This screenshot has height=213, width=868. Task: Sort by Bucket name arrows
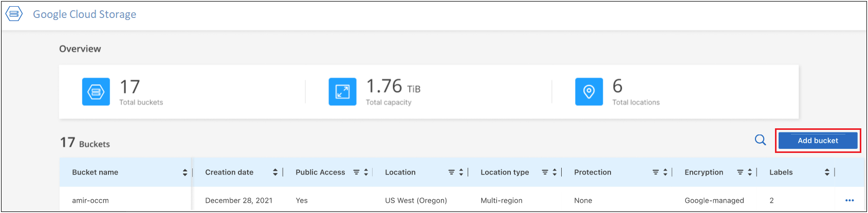click(185, 172)
